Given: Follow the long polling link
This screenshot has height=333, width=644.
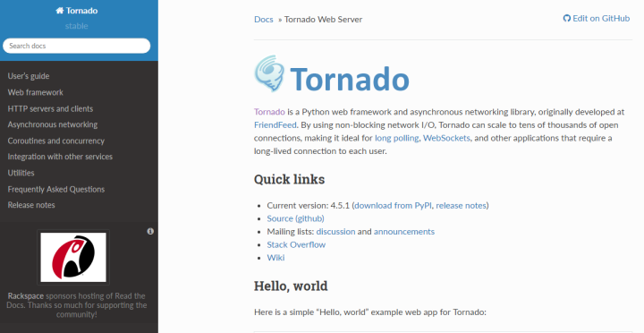Looking at the screenshot, I should coord(397,138).
